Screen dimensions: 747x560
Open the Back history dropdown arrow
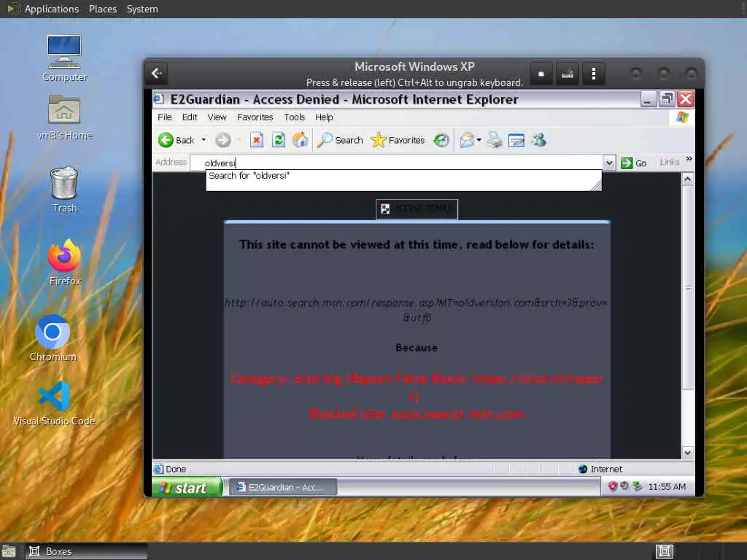pos(204,140)
